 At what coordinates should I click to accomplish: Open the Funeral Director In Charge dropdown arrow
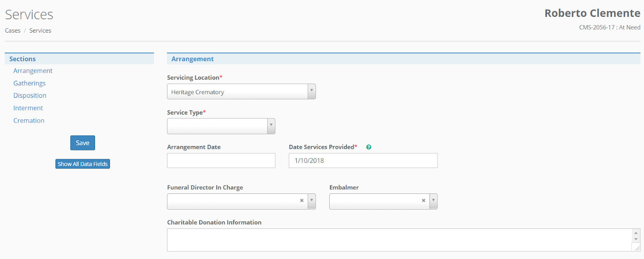(312, 201)
